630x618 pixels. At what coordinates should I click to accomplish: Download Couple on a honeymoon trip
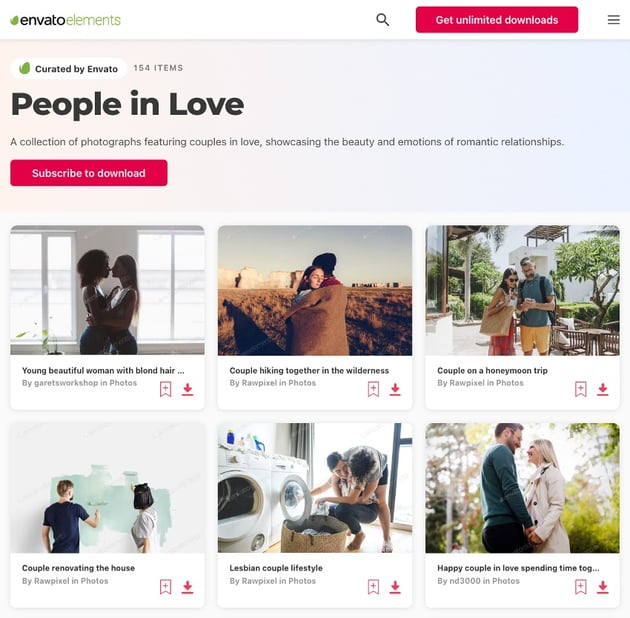point(602,389)
